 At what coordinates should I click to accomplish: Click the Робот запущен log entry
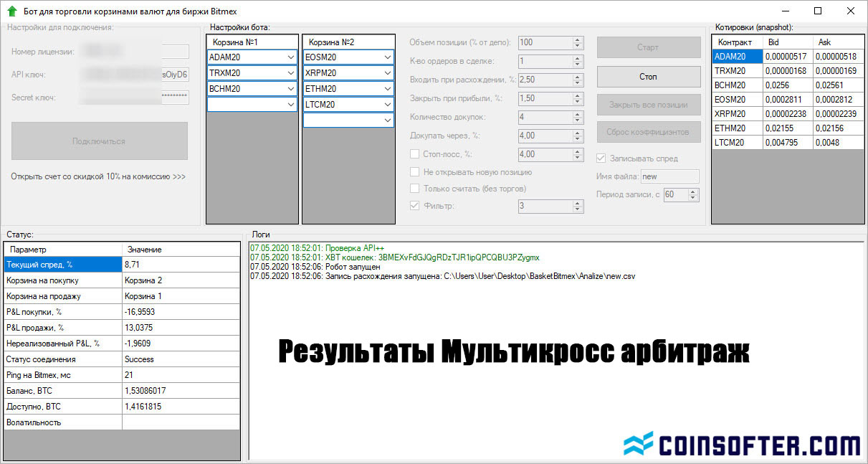(x=315, y=267)
